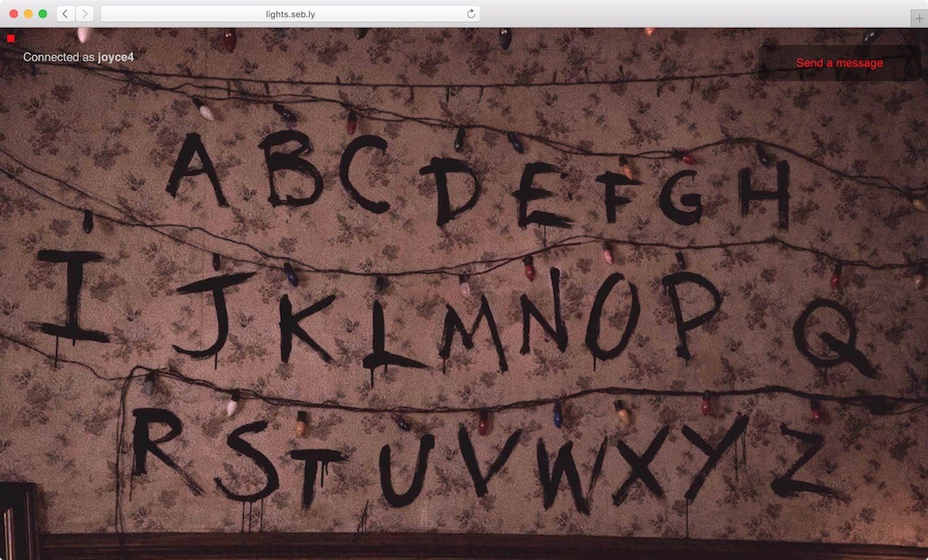This screenshot has height=560, width=928.
Task: Click the painted letter G
Action: coord(681,197)
